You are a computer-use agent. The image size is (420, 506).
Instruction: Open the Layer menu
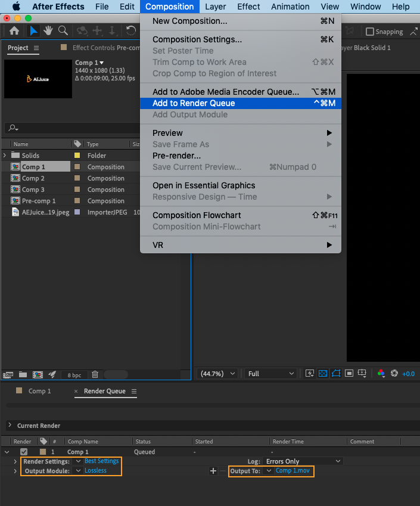pos(216,7)
